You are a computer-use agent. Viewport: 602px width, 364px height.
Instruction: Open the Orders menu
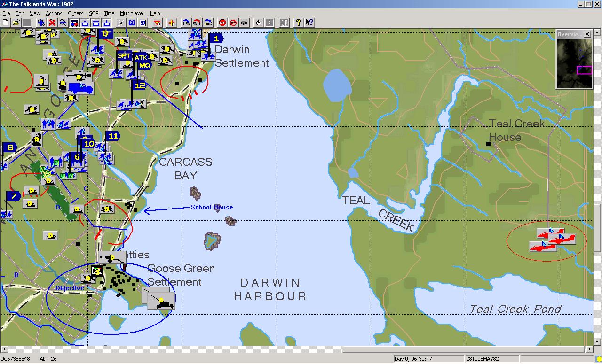pos(75,13)
